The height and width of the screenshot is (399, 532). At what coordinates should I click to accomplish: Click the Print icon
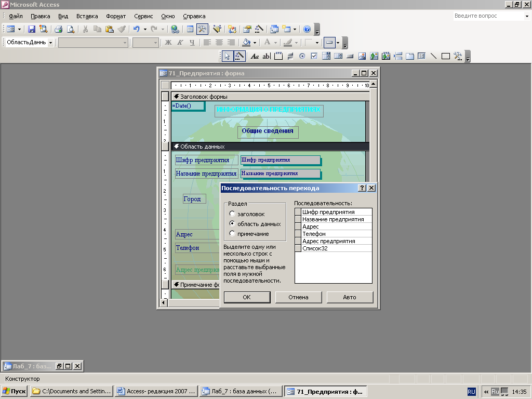coord(58,29)
